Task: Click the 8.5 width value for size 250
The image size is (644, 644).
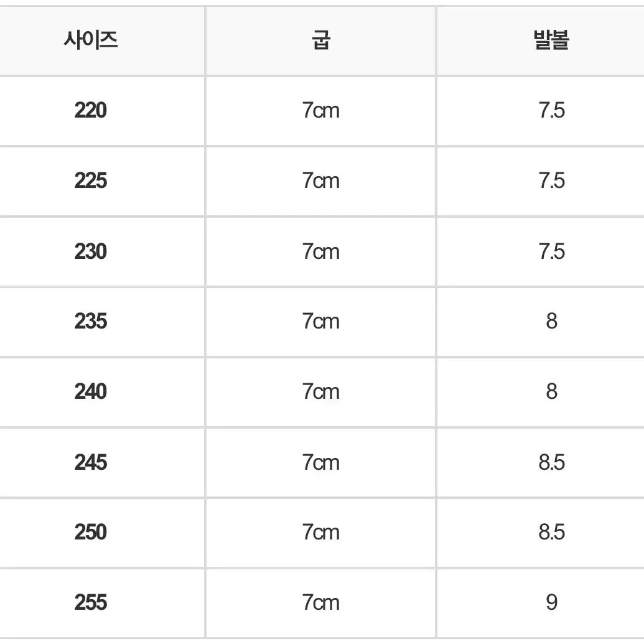Action: coord(551,532)
